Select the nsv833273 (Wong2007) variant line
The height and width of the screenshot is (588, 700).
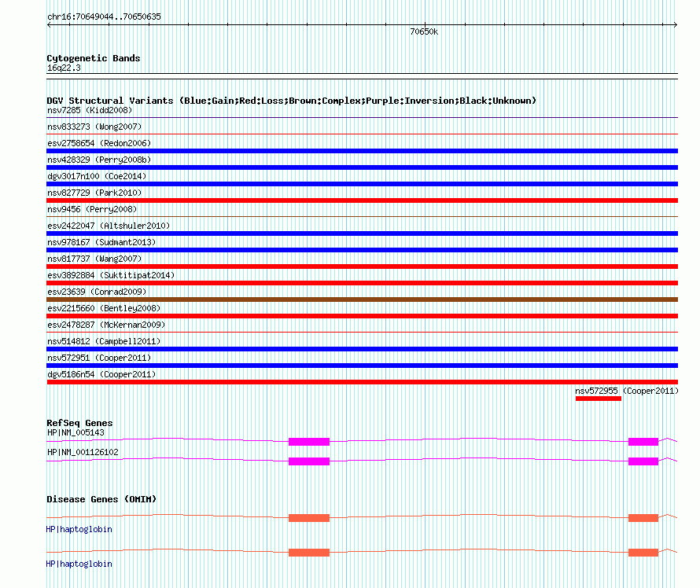click(362, 134)
